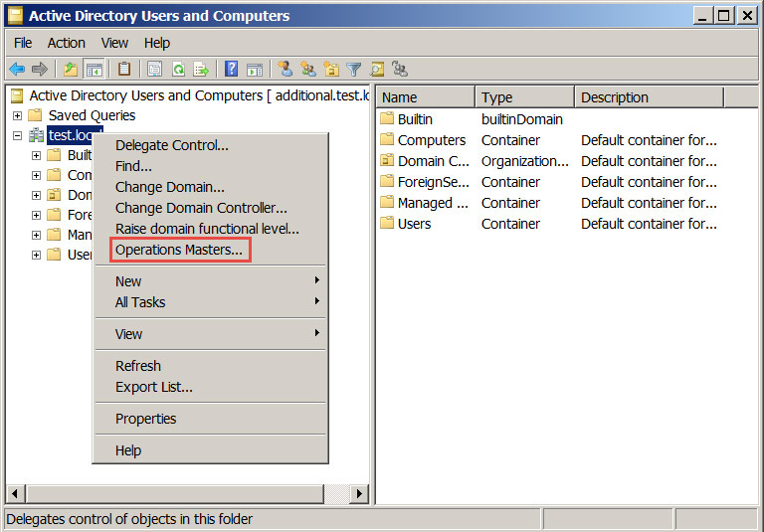Select Operations Masters from context menu
This screenshot has height=532, width=764.
pyautogui.click(x=178, y=250)
